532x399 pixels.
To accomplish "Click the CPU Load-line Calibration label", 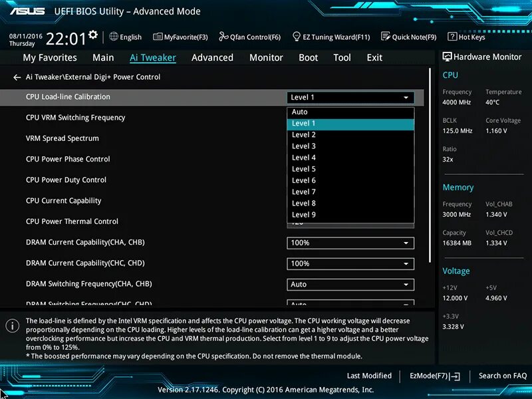I will [68, 97].
